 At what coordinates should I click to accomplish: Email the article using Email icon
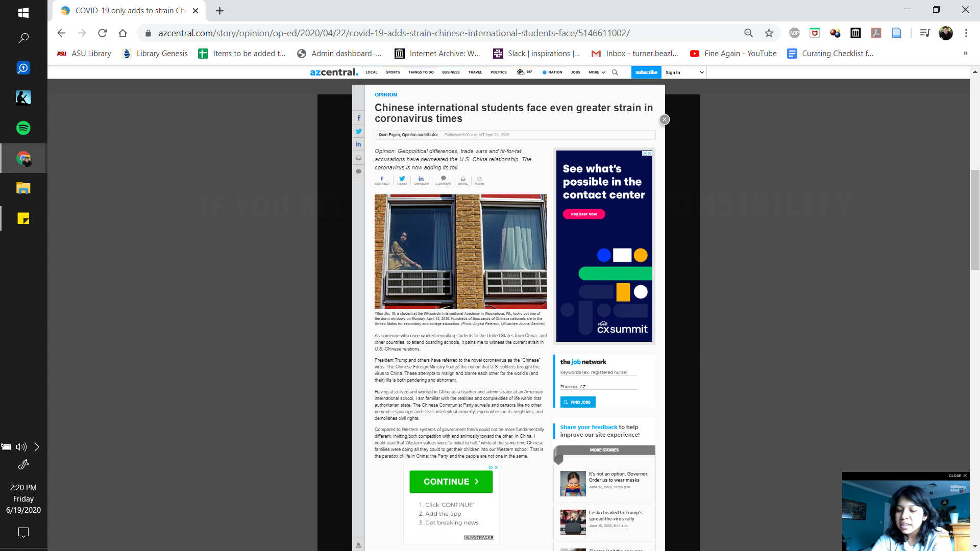(463, 180)
